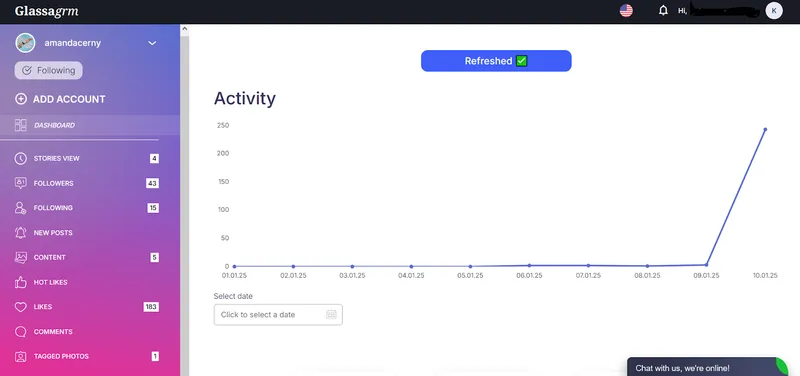
Task: Click the Content badge 5
Action: point(154,258)
